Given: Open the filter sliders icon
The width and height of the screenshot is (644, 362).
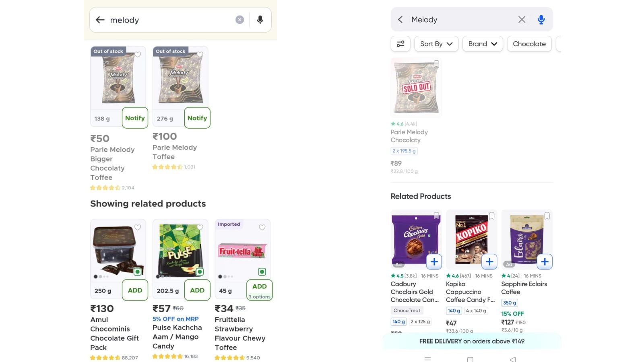Looking at the screenshot, I should click(x=400, y=44).
